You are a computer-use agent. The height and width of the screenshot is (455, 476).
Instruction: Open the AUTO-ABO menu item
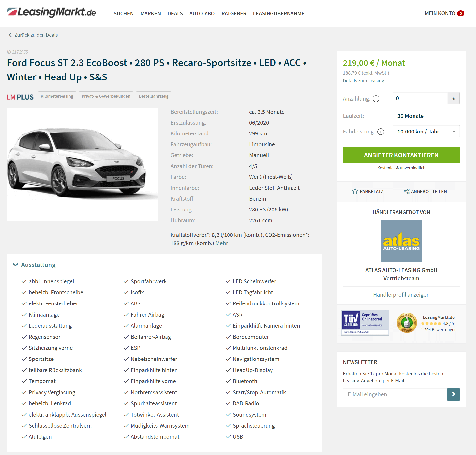pyautogui.click(x=202, y=13)
